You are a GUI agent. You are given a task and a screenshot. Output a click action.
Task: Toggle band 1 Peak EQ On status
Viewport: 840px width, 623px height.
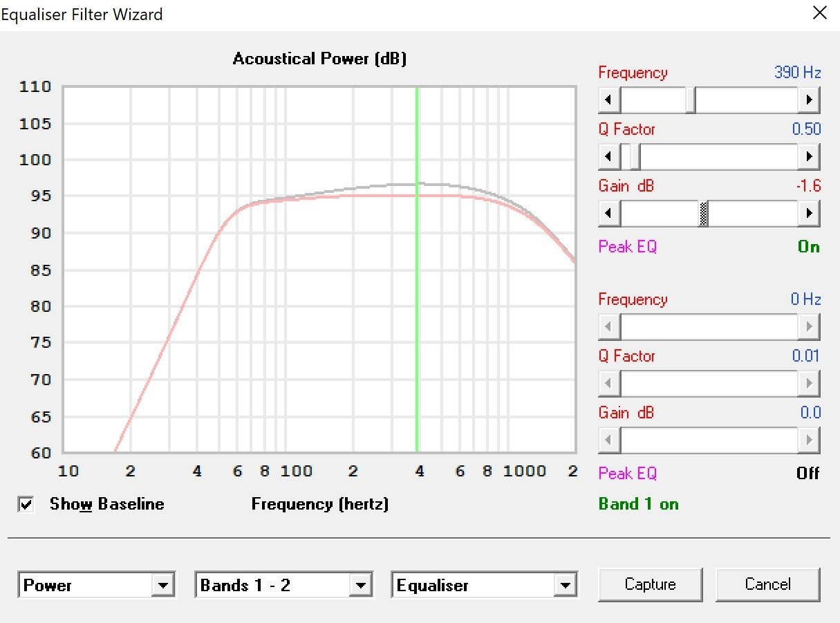(x=808, y=247)
